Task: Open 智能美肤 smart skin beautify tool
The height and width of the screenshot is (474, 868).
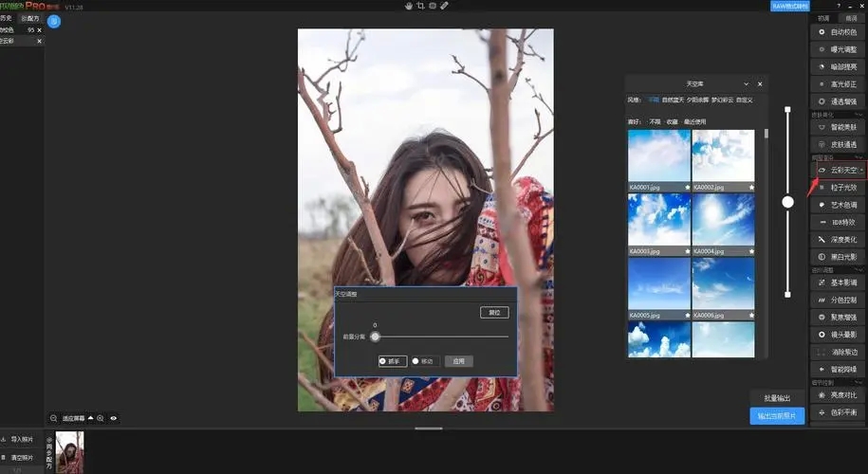Action: point(837,127)
